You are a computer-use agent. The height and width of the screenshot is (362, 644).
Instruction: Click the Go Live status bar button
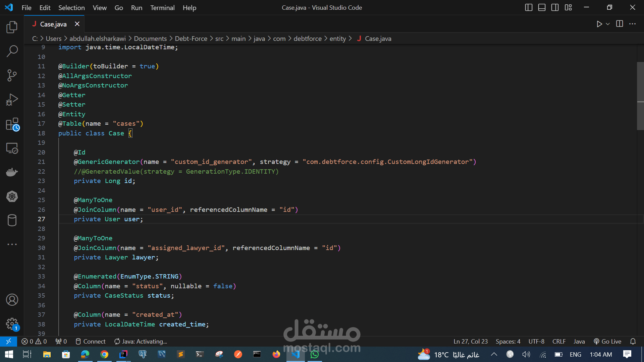pos(607,341)
